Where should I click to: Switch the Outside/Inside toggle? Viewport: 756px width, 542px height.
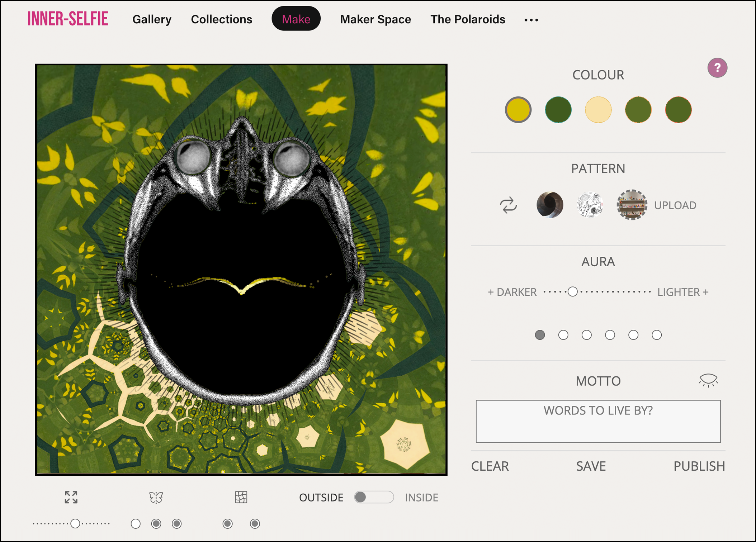(374, 497)
